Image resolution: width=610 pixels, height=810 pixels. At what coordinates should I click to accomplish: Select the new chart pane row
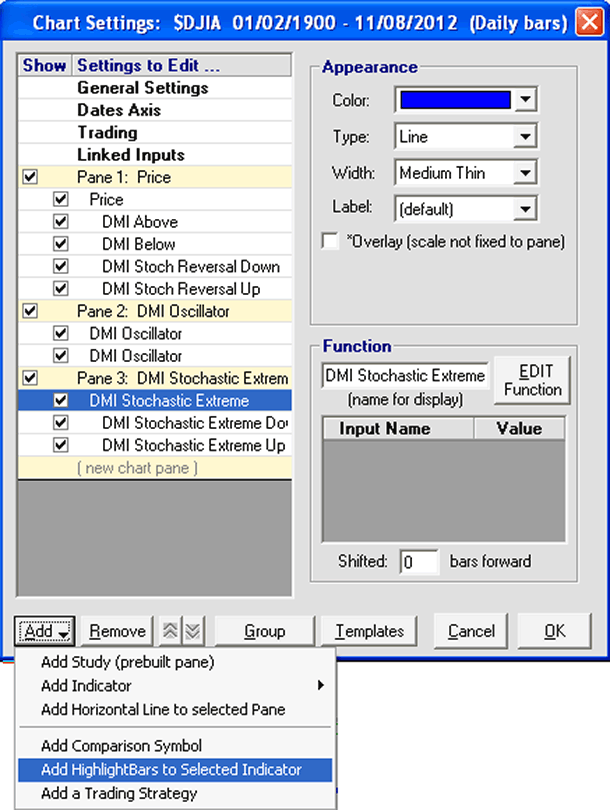click(140, 468)
